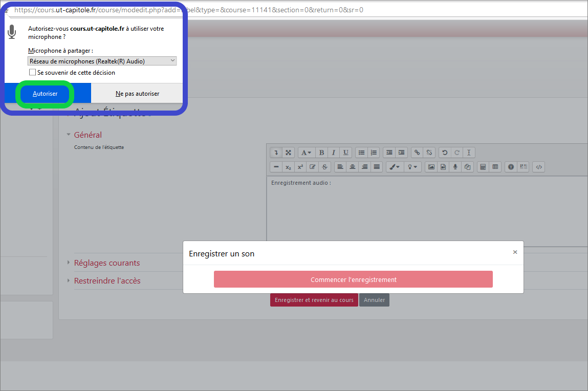The image size is (588, 391).
Task: Click the Autoriser button
Action: click(x=45, y=94)
